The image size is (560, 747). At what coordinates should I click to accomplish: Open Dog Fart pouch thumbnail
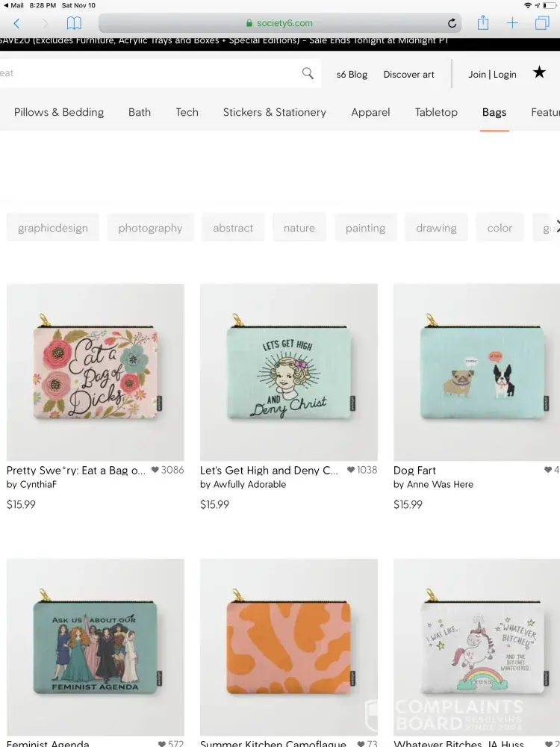tap(476, 372)
